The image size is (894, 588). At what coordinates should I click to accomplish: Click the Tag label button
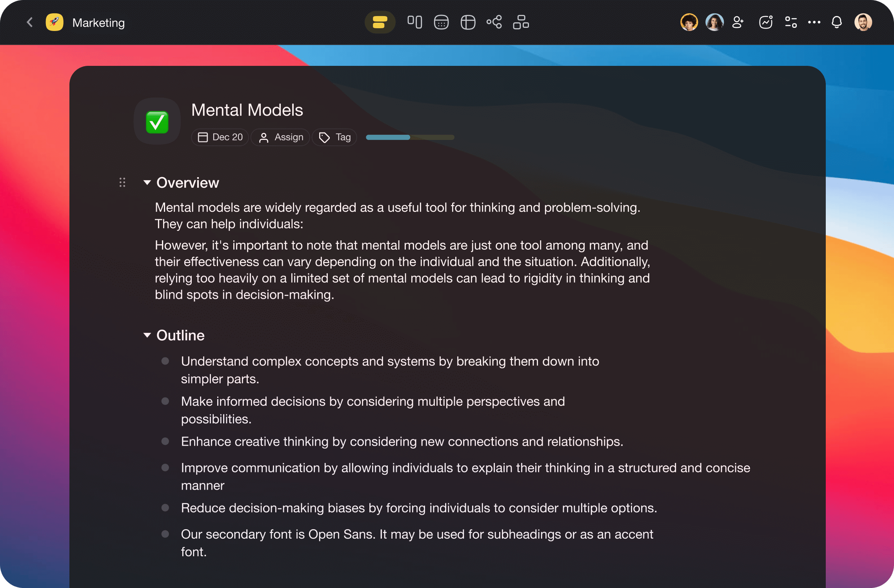click(x=335, y=137)
